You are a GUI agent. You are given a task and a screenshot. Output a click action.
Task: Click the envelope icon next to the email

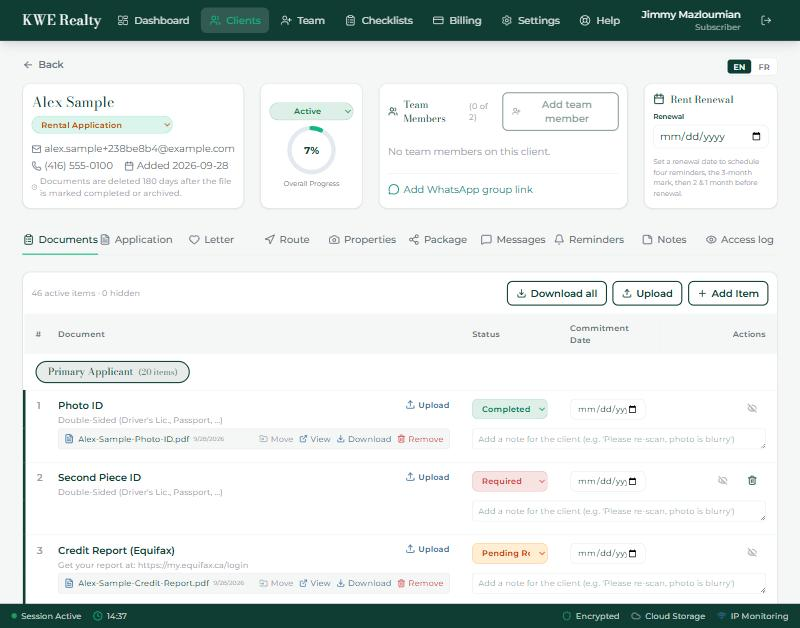[36, 149]
